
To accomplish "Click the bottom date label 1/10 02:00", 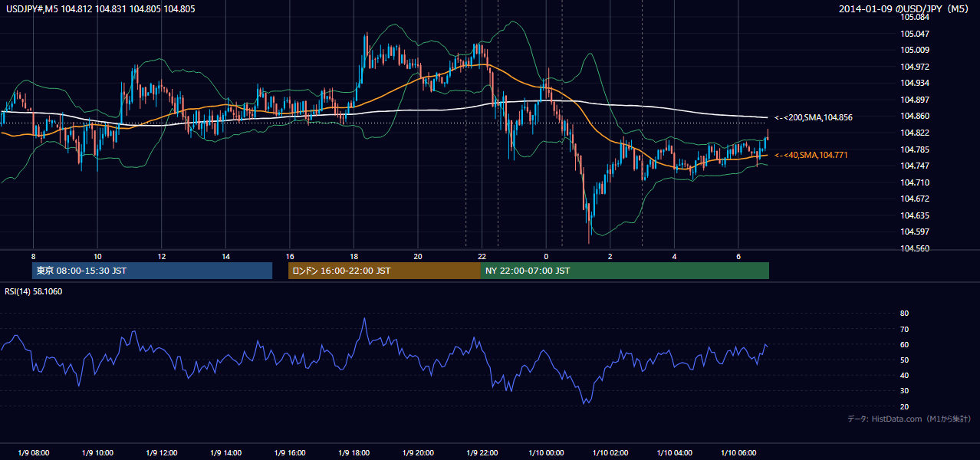I will 610,453.
